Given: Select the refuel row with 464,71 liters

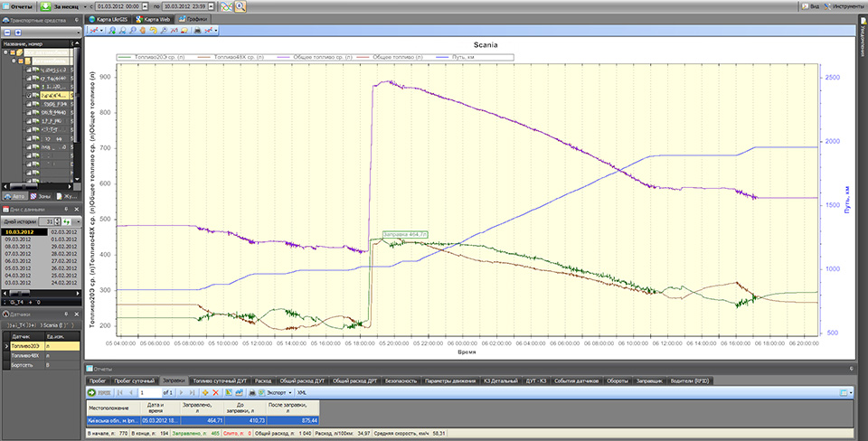Looking at the screenshot, I should click(x=203, y=421).
